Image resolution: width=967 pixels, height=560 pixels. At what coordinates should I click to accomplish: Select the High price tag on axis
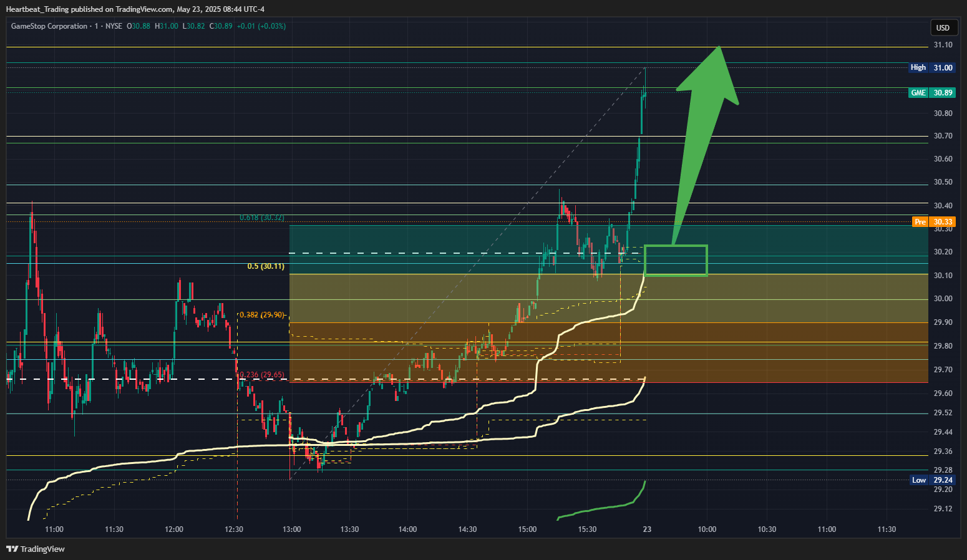(918, 67)
